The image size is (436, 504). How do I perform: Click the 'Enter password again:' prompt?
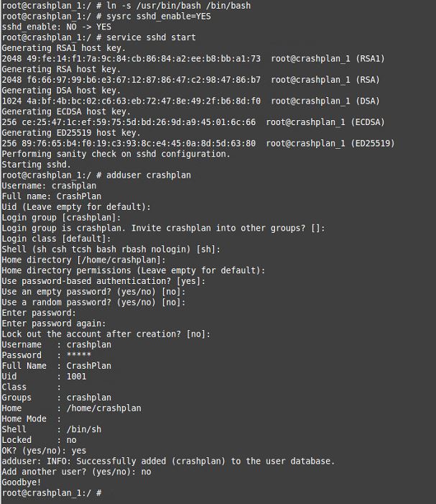(x=54, y=324)
